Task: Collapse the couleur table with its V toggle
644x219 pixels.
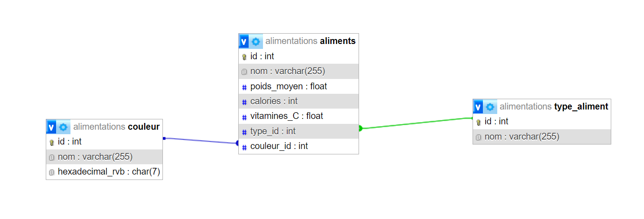Action: (52, 127)
